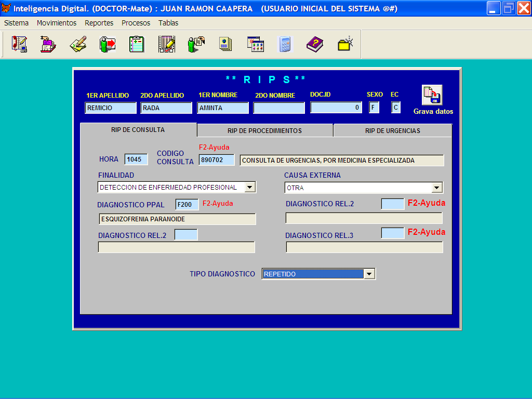Click the 2DO APELLIDO field containing RADA

click(166, 108)
